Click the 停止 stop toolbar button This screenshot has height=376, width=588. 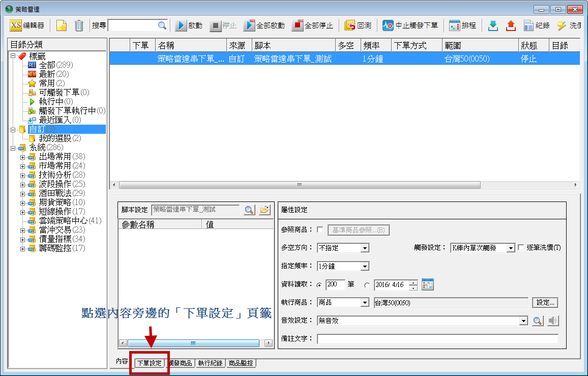click(223, 25)
